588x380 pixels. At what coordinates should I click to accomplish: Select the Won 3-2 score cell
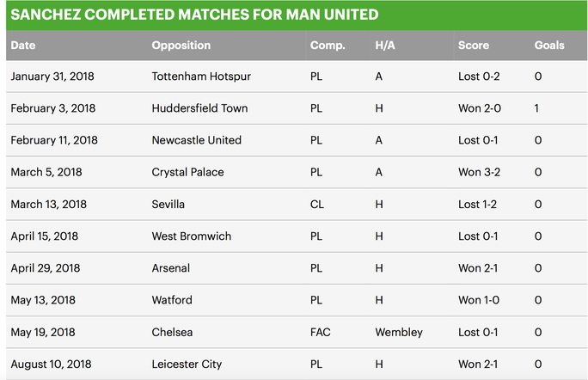point(479,172)
